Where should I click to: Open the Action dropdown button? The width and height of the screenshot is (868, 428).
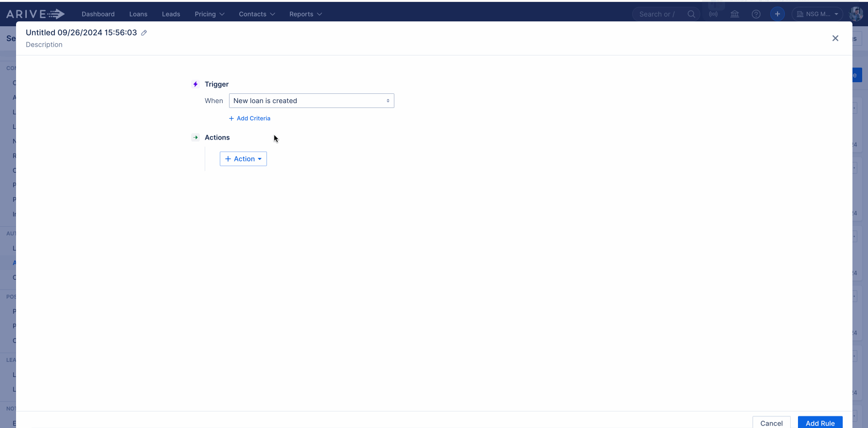[243, 159]
